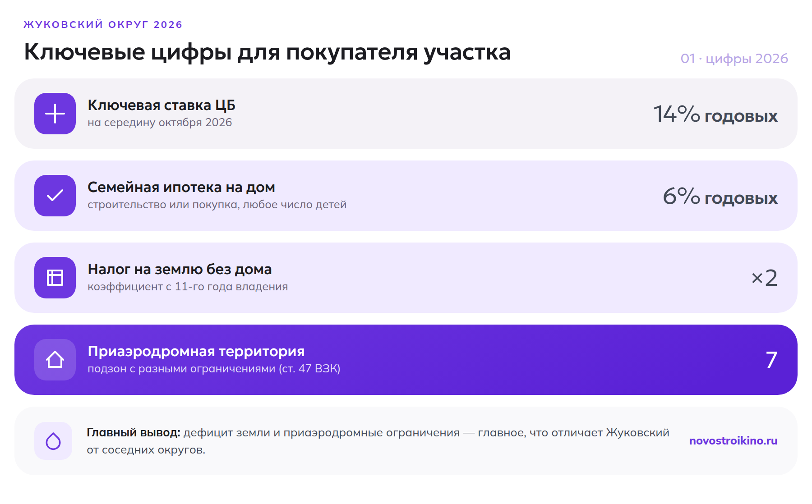Click the value 14% годовых
This screenshot has height=504, width=812.
pos(715,114)
